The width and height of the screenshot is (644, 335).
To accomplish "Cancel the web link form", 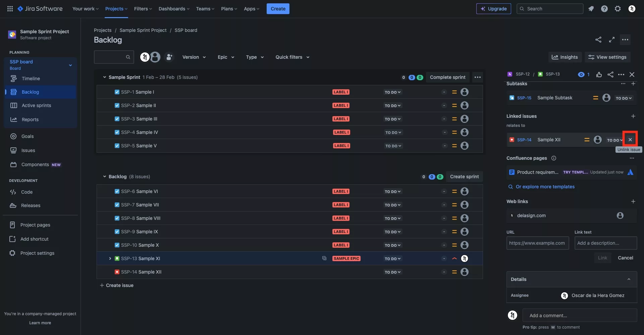I will point(626,258).
